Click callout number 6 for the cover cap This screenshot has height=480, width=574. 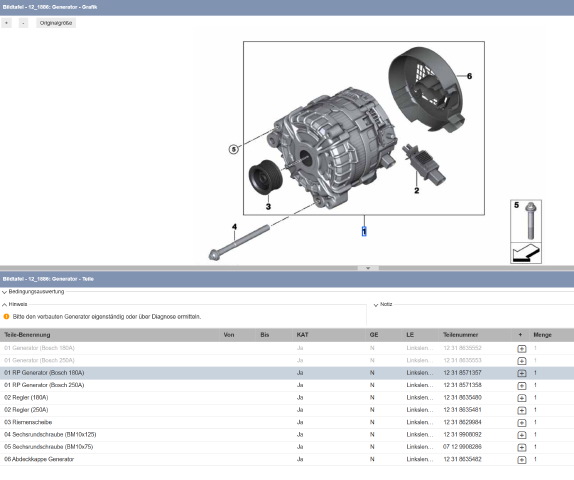click(469, 76)
